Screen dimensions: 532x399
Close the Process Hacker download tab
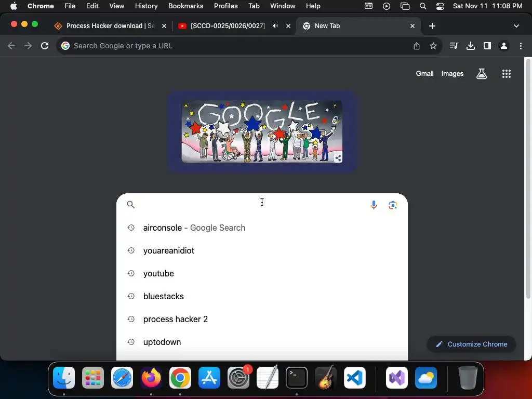(164, 26)
